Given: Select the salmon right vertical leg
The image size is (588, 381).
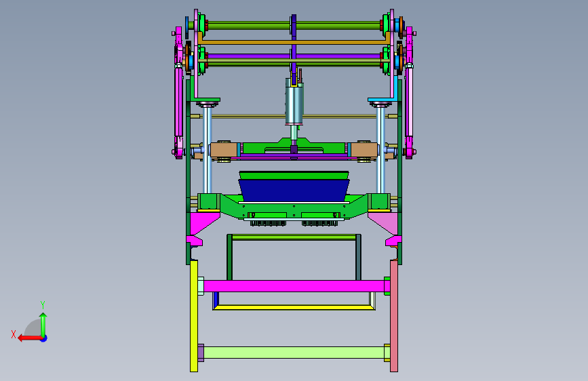Looking at the screenshot, I should [x=394, y=316].
